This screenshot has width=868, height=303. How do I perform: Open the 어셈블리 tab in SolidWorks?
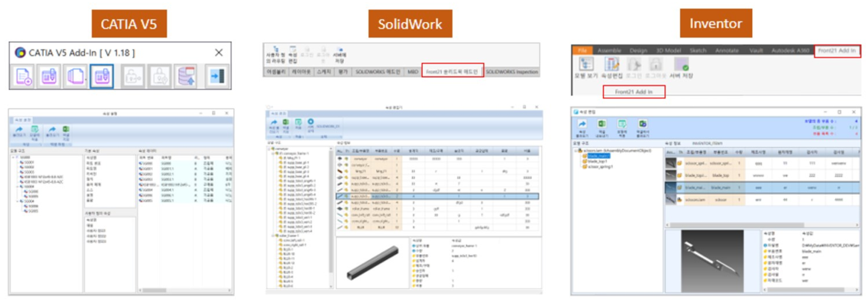point(277,72)
